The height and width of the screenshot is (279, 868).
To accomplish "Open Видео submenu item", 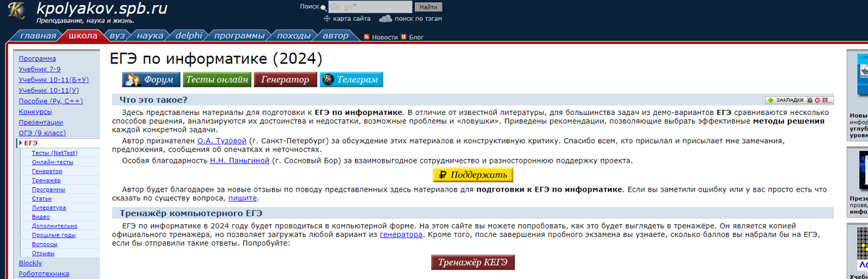I will tap(41, 217).
